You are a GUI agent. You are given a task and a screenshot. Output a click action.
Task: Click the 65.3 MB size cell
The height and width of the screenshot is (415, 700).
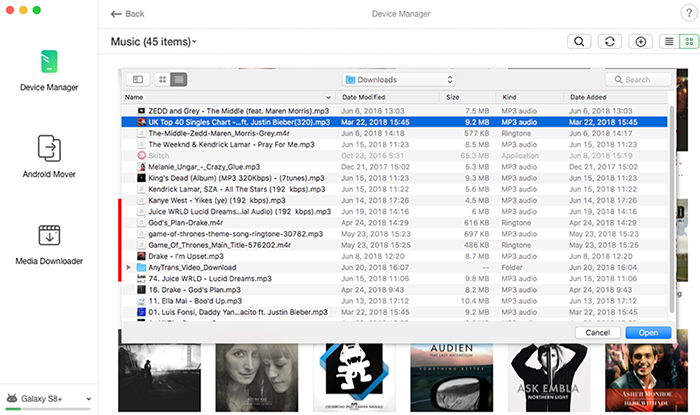475,155
